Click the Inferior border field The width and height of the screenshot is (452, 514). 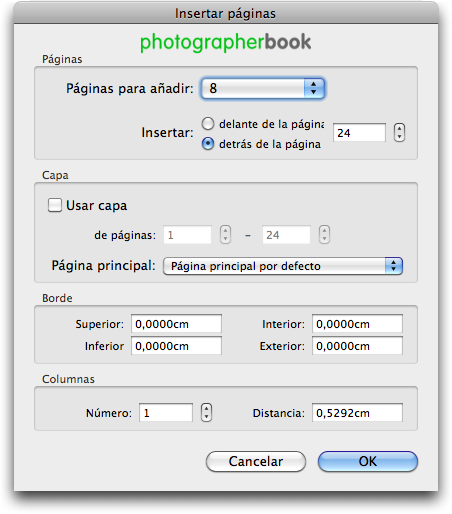click(176, 346)
